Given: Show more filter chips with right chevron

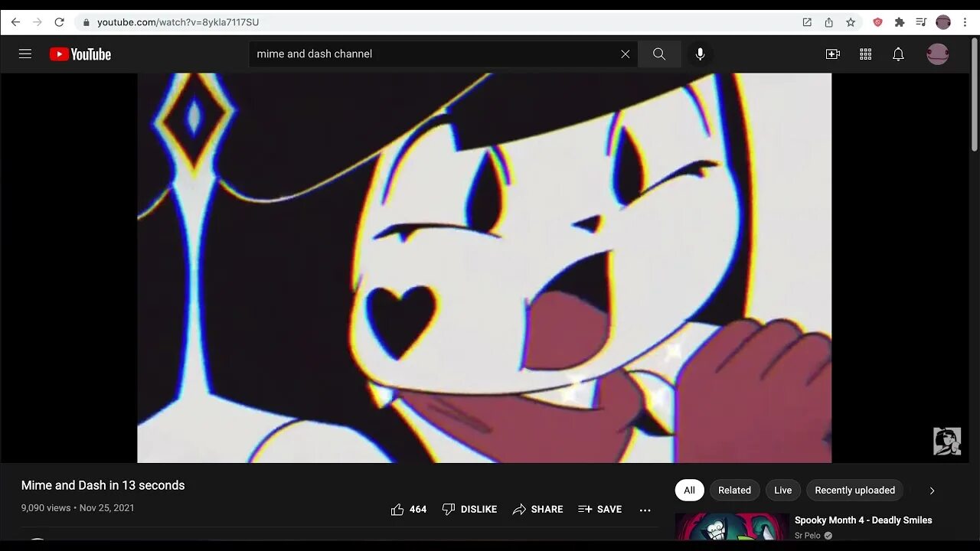Looking at the screenshot, I should pos(932,491).
